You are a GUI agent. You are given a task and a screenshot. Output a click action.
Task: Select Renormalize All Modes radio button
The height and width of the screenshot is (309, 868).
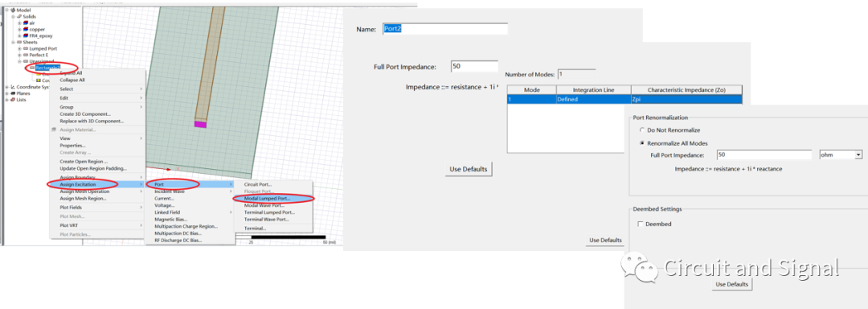641,143
